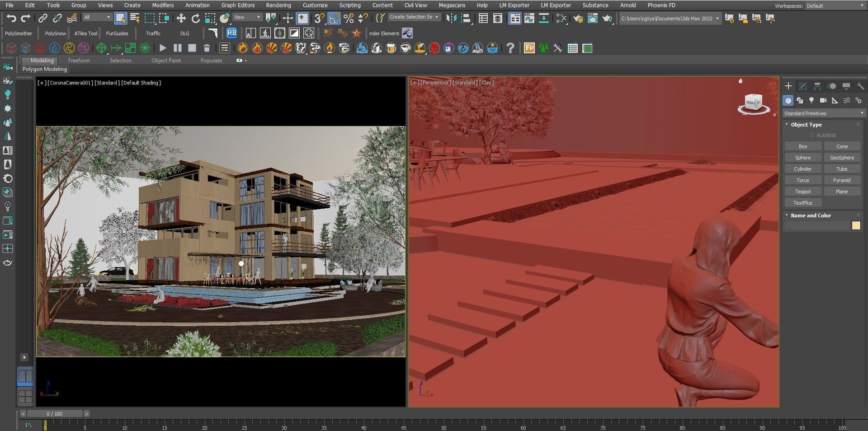Viewport: 868px width, 431px height.
Task: Click the Phoenix FD beer preset icon
Action: coord(391,48)
